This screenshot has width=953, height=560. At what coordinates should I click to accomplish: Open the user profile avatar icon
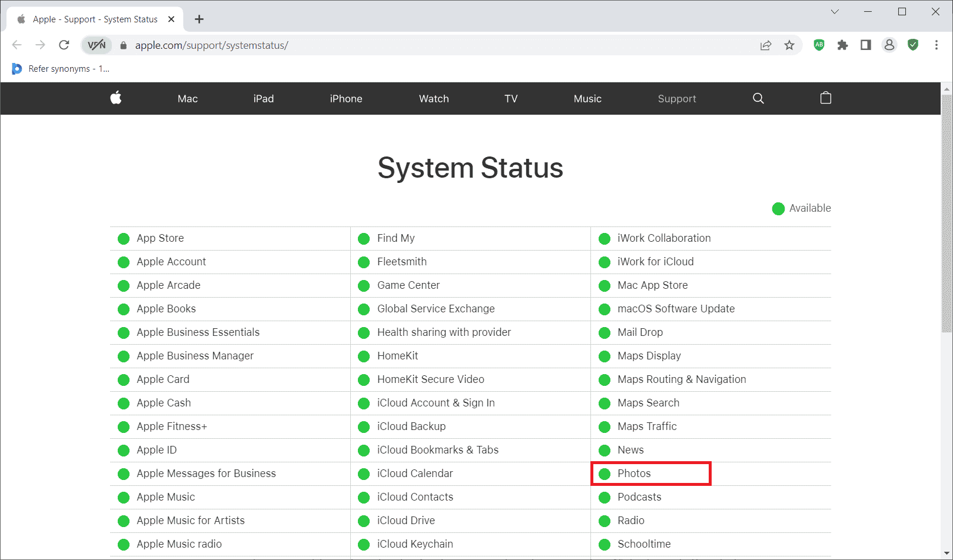889,45
